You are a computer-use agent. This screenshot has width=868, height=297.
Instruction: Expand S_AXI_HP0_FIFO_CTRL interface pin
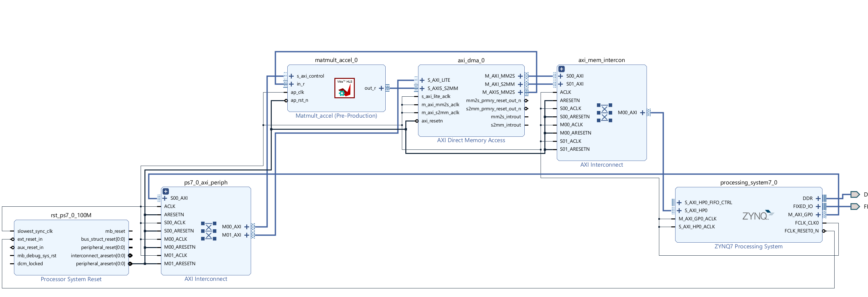coord(679,203)
